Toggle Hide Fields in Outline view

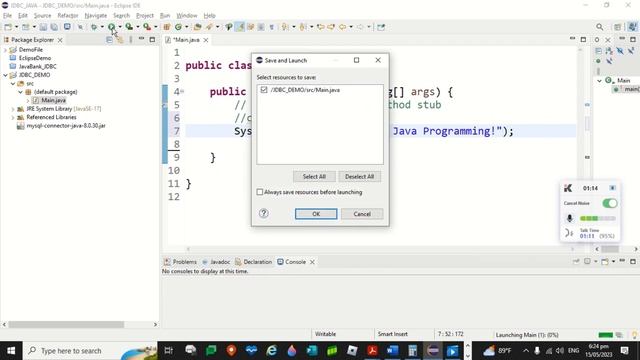pyautogui.click(x=620, y=51)
